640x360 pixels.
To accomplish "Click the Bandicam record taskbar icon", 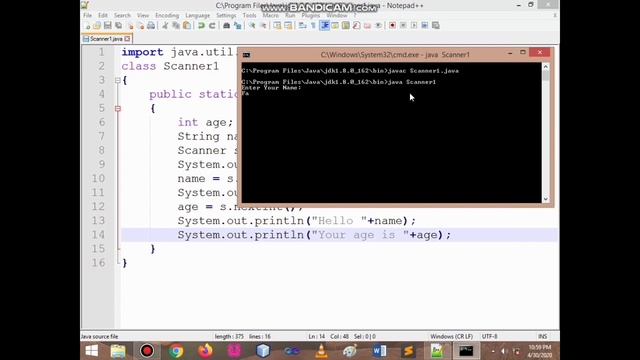I will [147, 351].
